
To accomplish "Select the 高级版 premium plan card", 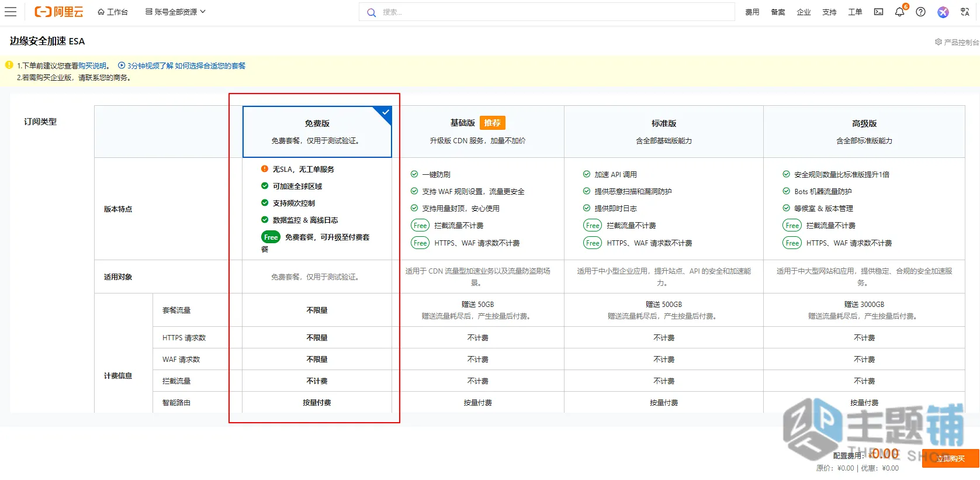I will 864,132.
